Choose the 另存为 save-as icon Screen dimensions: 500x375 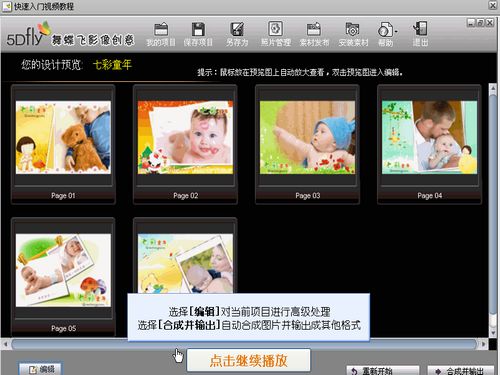237,34
